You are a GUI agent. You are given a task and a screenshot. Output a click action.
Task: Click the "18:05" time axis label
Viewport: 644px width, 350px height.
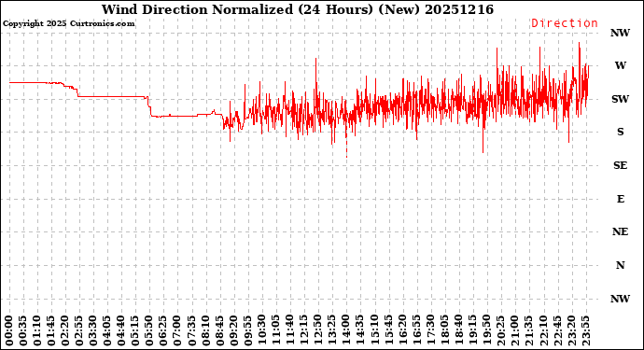[444, 331]
